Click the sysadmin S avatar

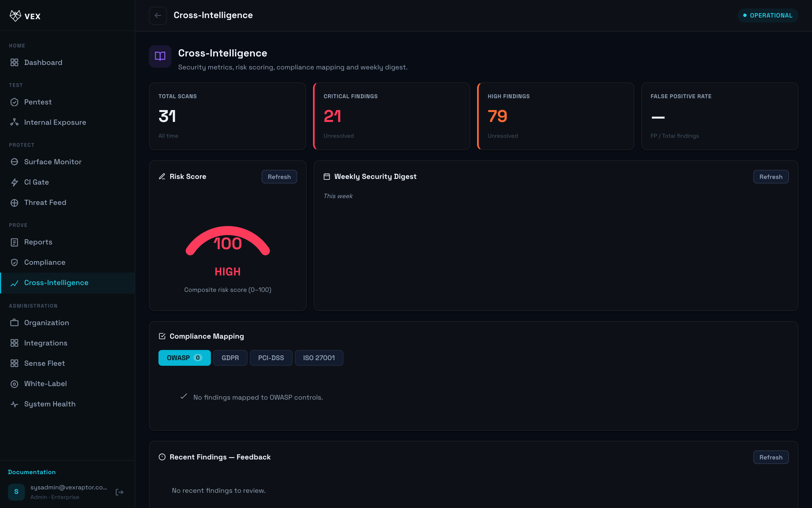coord(16,492)
